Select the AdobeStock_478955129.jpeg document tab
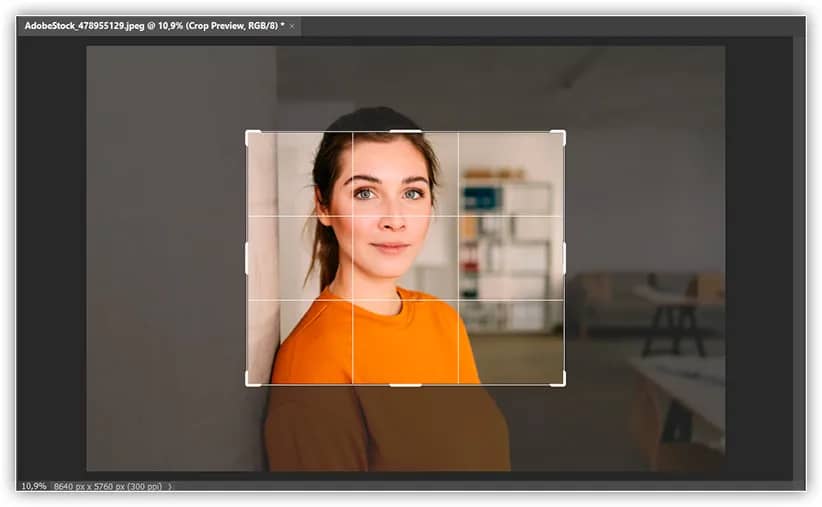 coord(150,26)
